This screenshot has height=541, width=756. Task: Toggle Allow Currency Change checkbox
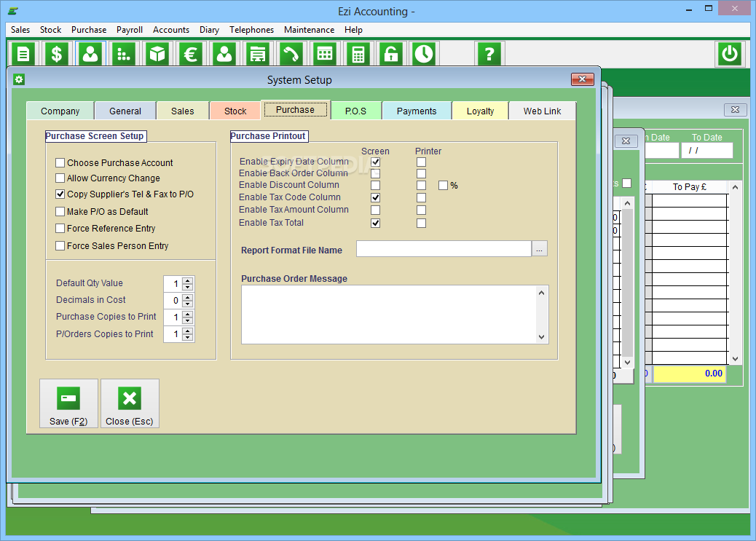60,178
